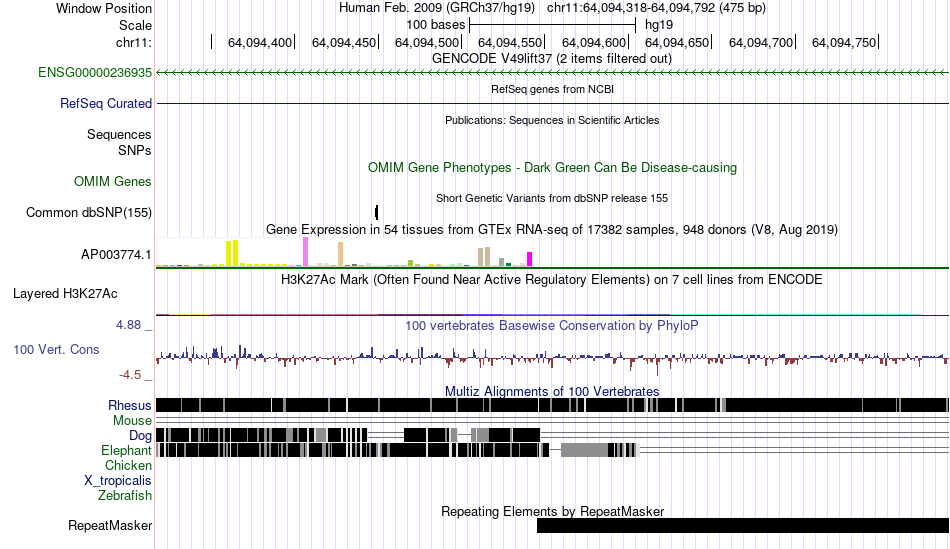Click the tall violet GTEx expression bar
This screenshot has width=950, height=549.
point(305,251)
